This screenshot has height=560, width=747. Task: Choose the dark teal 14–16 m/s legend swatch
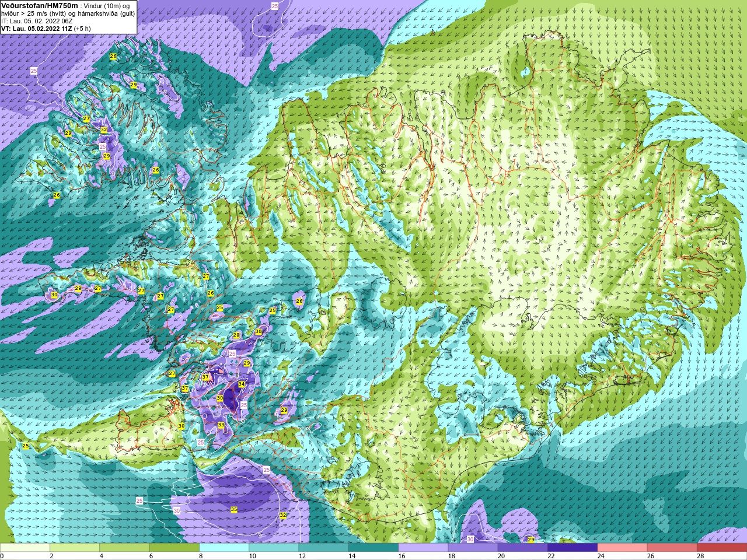click(x=373, y=548)
